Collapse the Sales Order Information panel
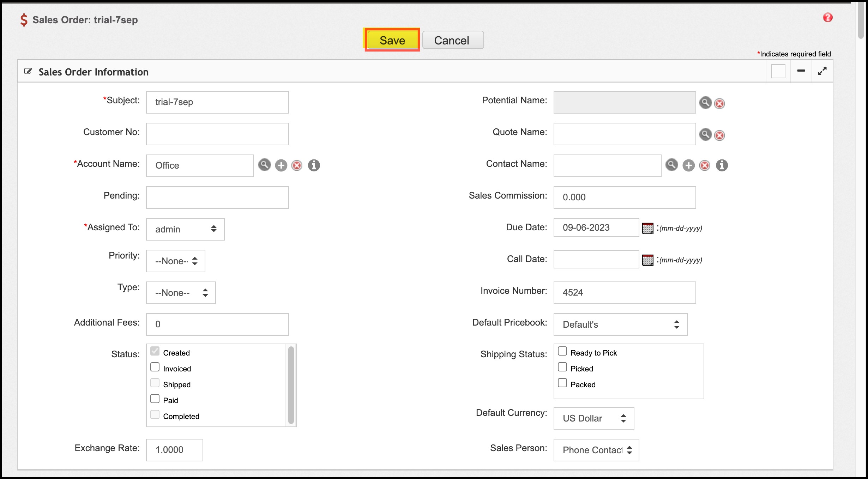The width and height of the screenshot is (868, 479). (x=801, y=71)
